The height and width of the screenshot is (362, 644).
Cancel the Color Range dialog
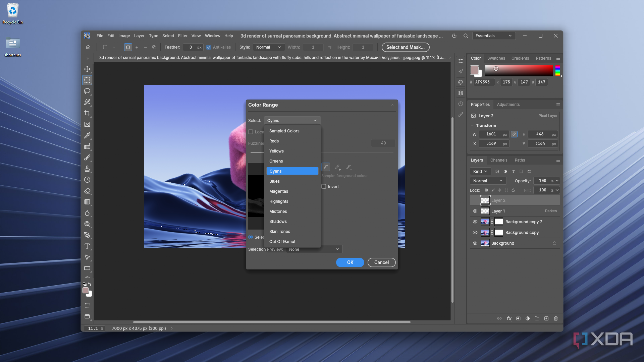382,262
